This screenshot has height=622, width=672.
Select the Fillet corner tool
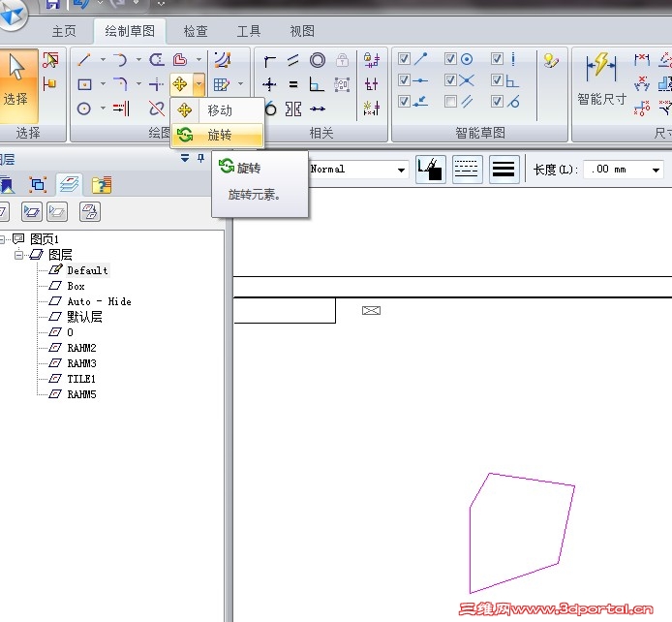pos(120,84)
